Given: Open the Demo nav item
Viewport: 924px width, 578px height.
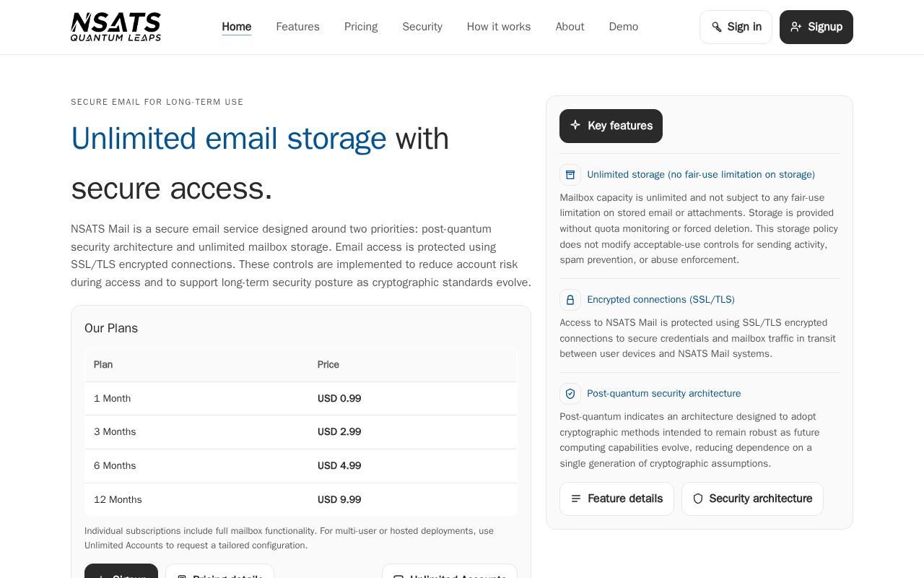Looking at the screenshot, I should (x=624, y=27).
